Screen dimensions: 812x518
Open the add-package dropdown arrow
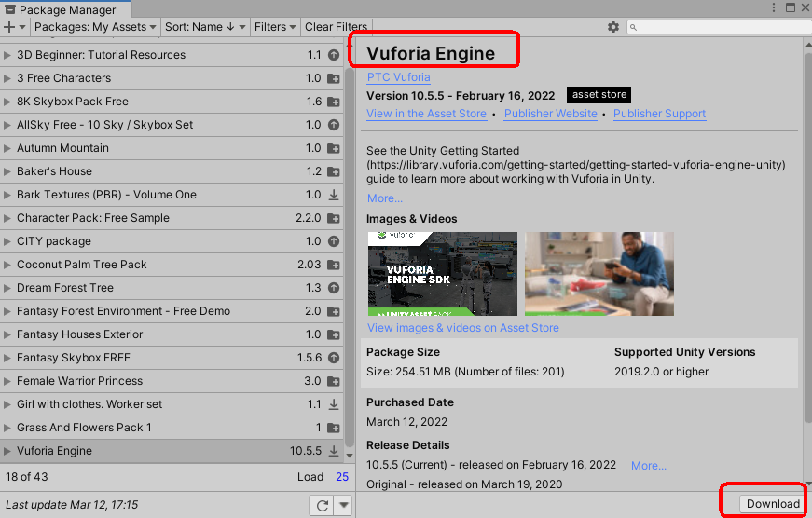(x=22, y=27)
